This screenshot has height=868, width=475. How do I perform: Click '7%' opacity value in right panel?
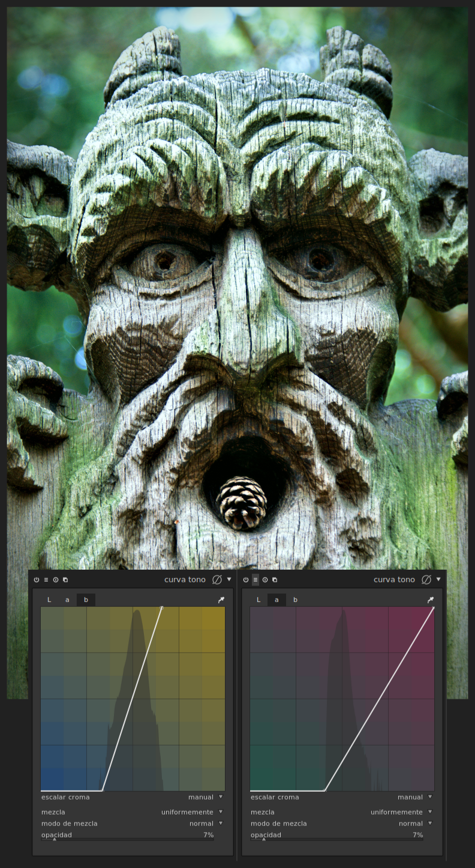tap(417, 835)
